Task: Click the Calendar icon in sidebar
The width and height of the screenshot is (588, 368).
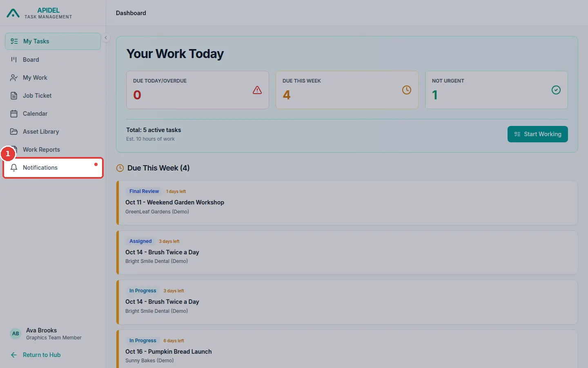Action: [14, 114]
